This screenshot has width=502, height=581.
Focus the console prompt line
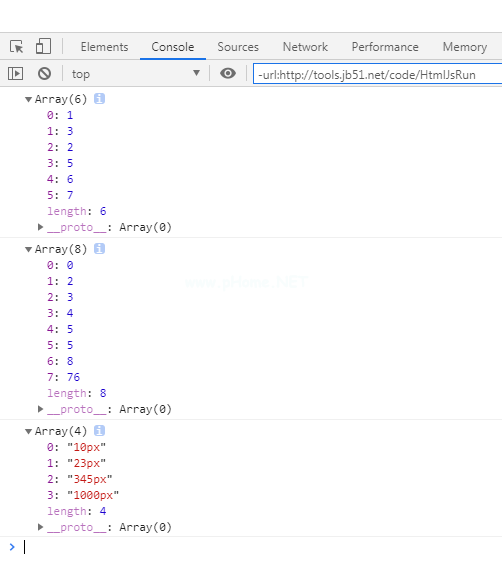(259, 547)
